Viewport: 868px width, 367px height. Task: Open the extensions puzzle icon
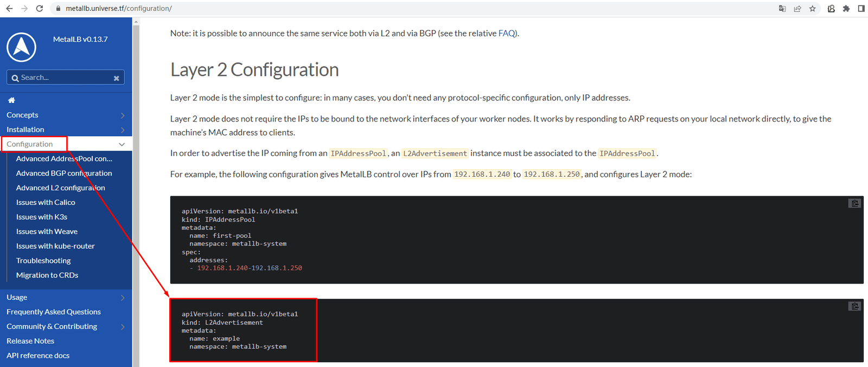pyautogui.click(x=846, y=9)
